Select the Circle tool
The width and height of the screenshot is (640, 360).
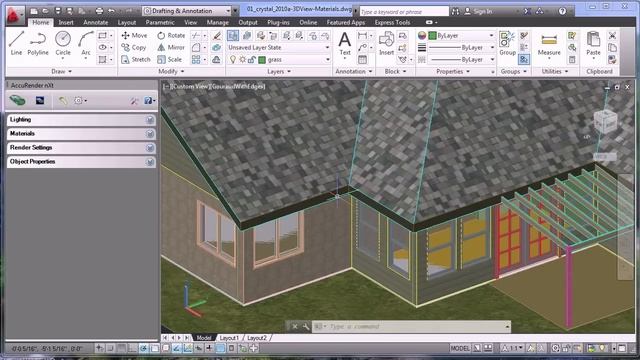(63, 43)
